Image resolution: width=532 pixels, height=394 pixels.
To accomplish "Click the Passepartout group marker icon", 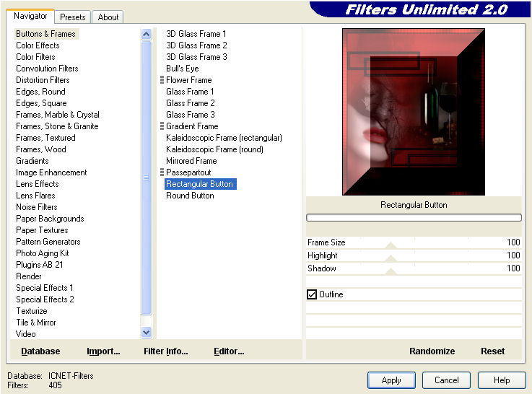I will pos(162,172).
